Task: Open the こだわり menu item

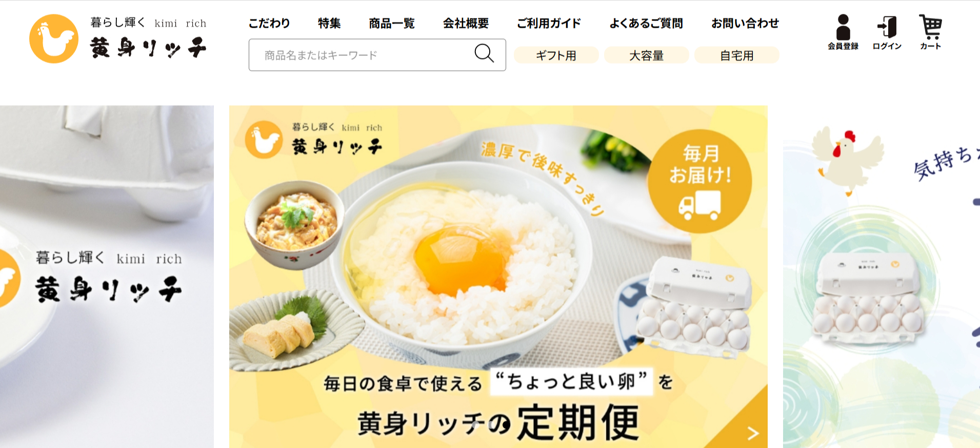Action: click(x=269, y=23)
